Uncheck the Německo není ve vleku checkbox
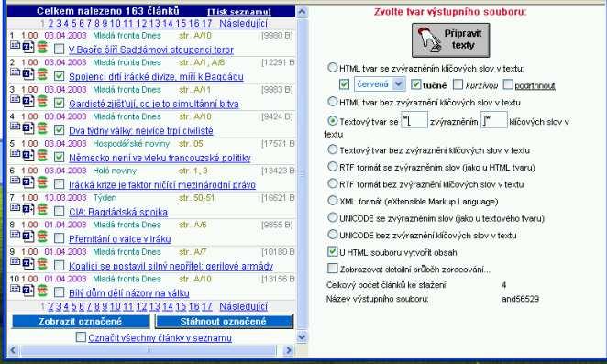Image resolution: width=607 pixels, height=364 pixels. tap(60, 157)
